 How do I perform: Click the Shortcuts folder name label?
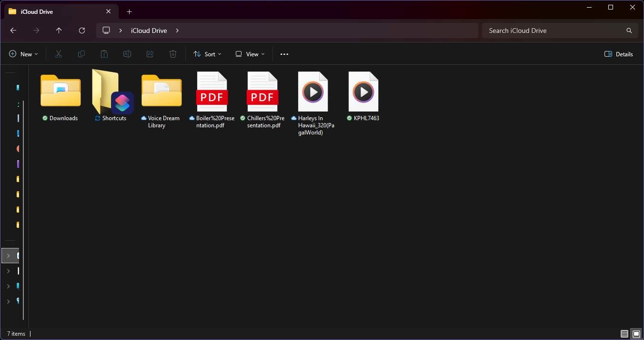[114, 118]
